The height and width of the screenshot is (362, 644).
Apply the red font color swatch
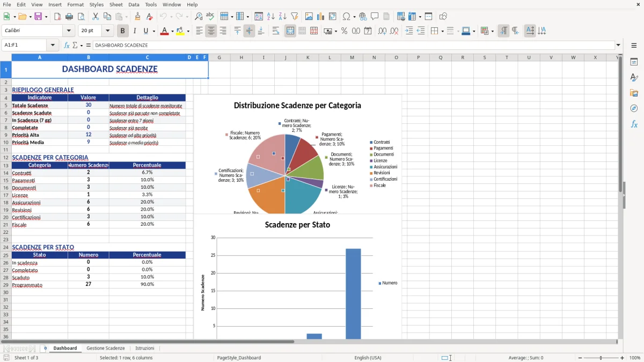point(164,31)
